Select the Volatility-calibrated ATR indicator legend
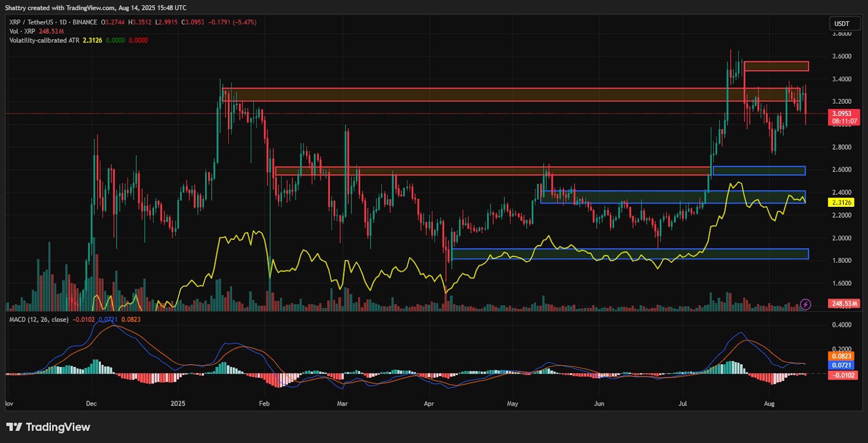The width and height of the screenshot is (868, 443). point(44,41)
